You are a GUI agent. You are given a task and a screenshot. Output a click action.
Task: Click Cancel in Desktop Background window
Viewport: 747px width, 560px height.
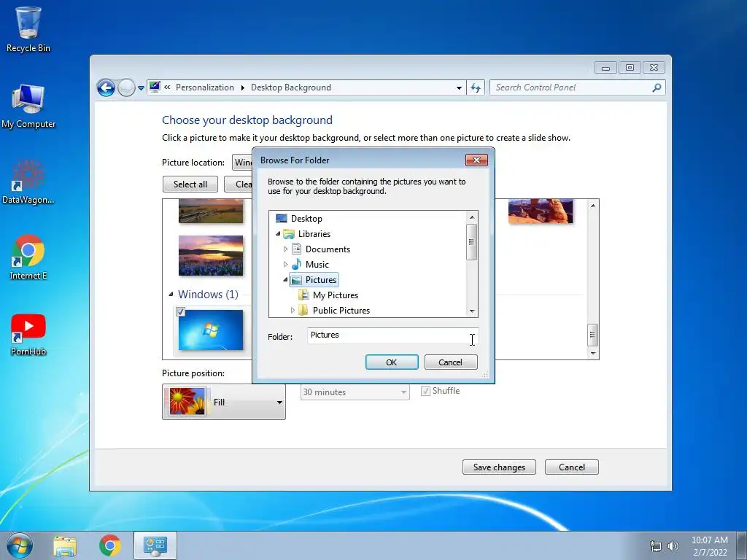pos(572,467)
